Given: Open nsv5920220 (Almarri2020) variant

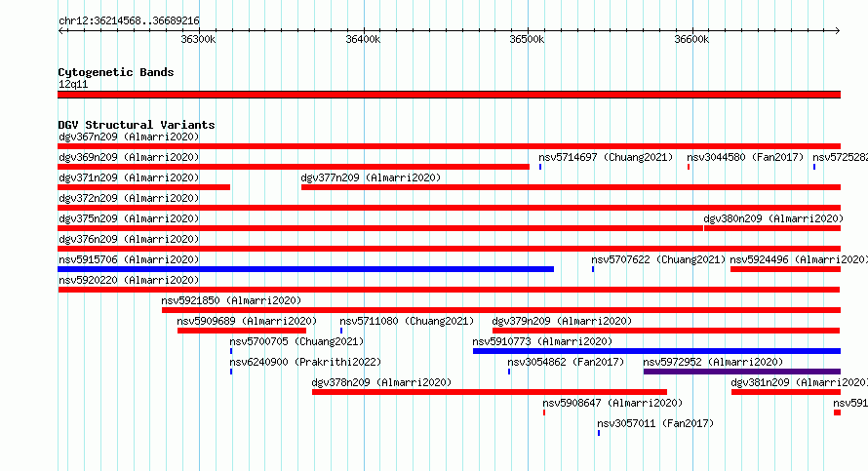Looking at the screenshot, I should pyautogui.click(x=129, y=280).
